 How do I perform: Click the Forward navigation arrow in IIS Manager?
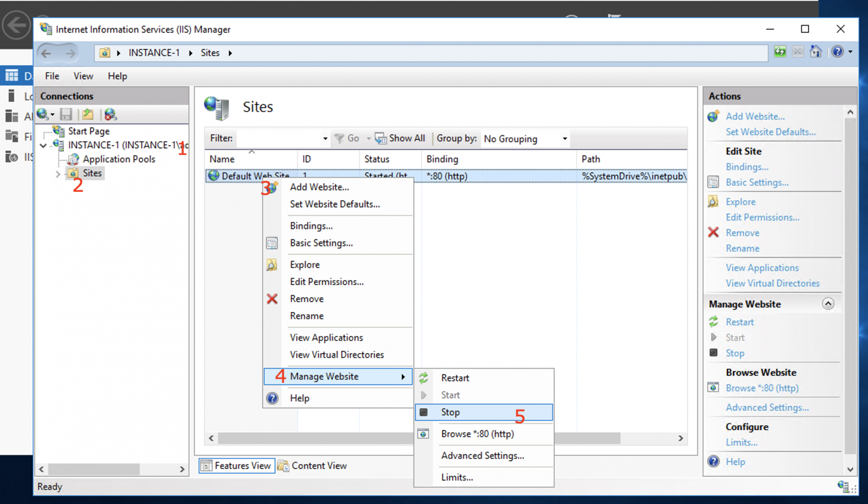click(70, 53)
